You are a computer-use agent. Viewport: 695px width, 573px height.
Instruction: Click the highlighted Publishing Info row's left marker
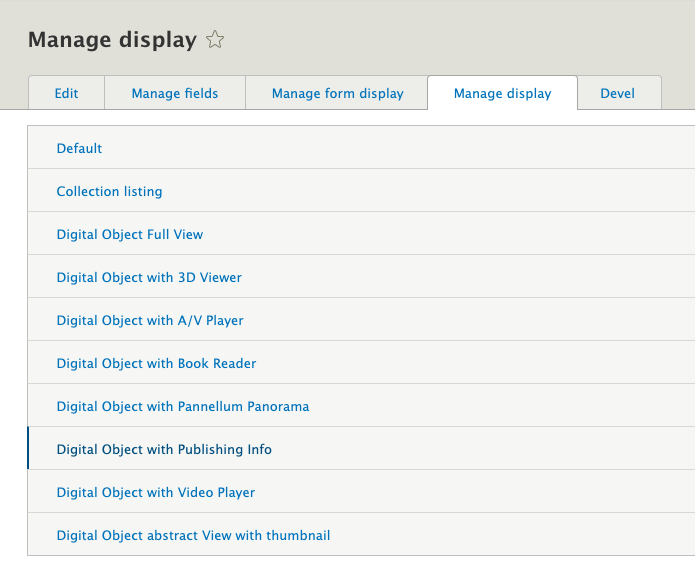(29, 449)
